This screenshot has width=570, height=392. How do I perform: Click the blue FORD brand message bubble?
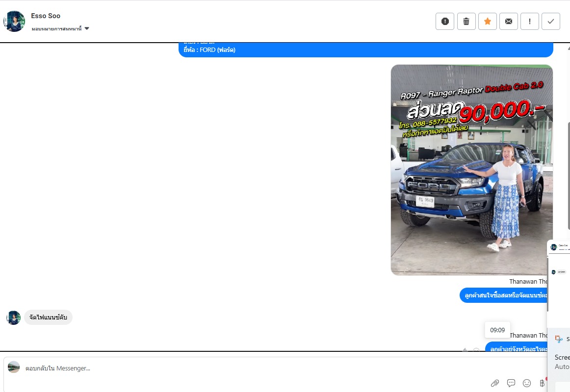click(x=365, y=50)
